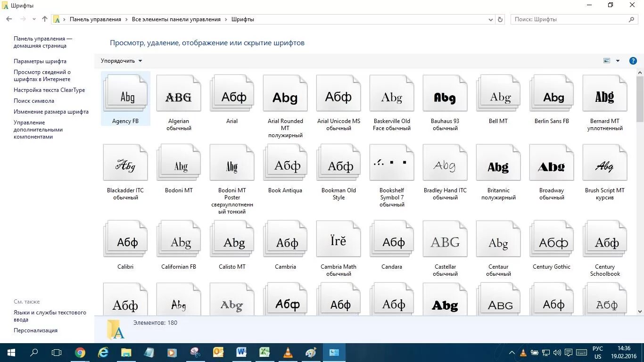Open Поиск символа link
The image size is (644, 362).
(34, 101)
